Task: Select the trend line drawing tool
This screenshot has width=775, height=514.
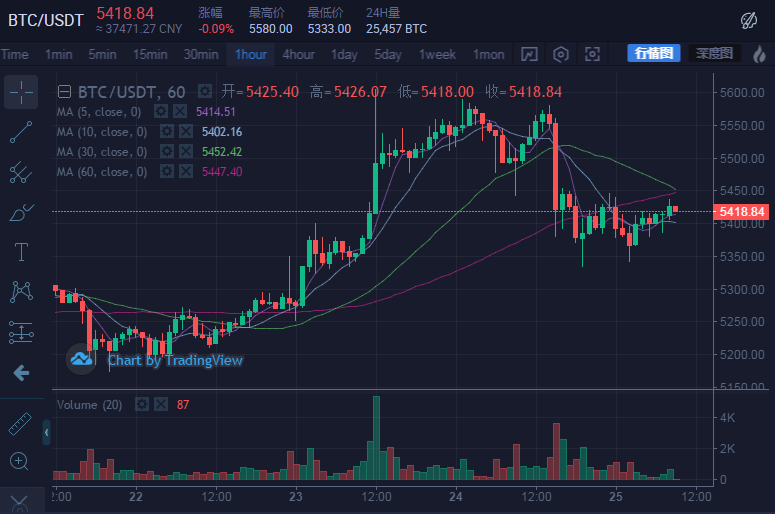Action: [x=21, y=132]
